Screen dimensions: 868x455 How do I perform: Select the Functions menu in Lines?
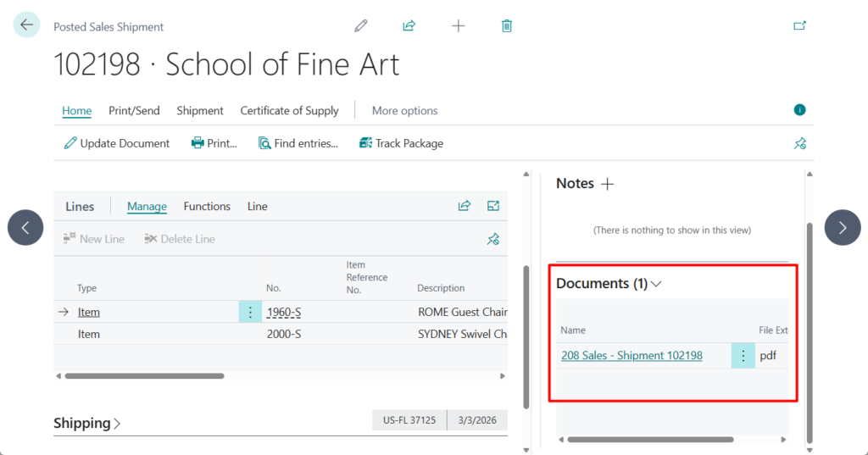(207, 206)
